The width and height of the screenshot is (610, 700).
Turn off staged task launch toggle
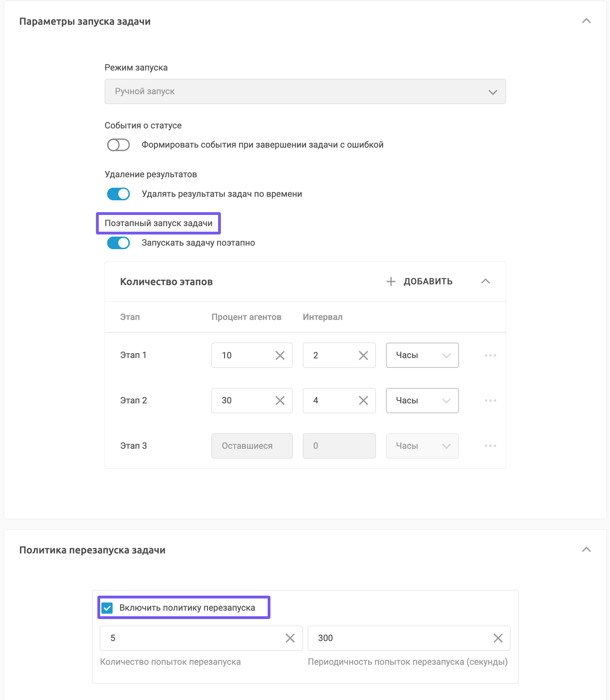118,243
